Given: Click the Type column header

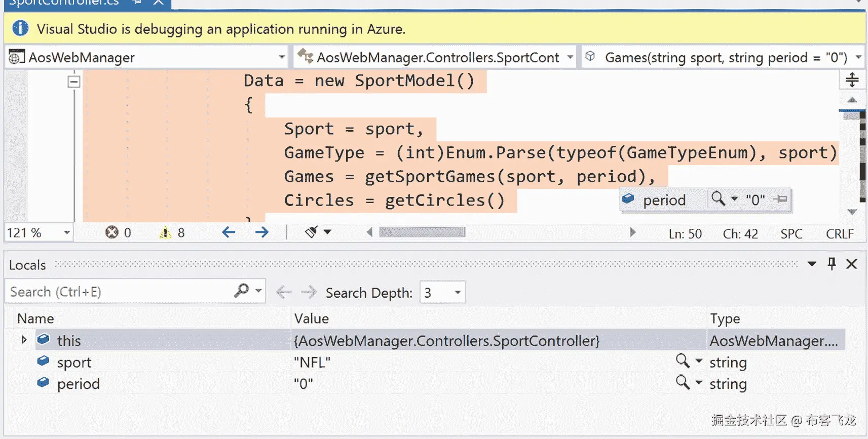Looking at the screenshot, I should (725, 318).
